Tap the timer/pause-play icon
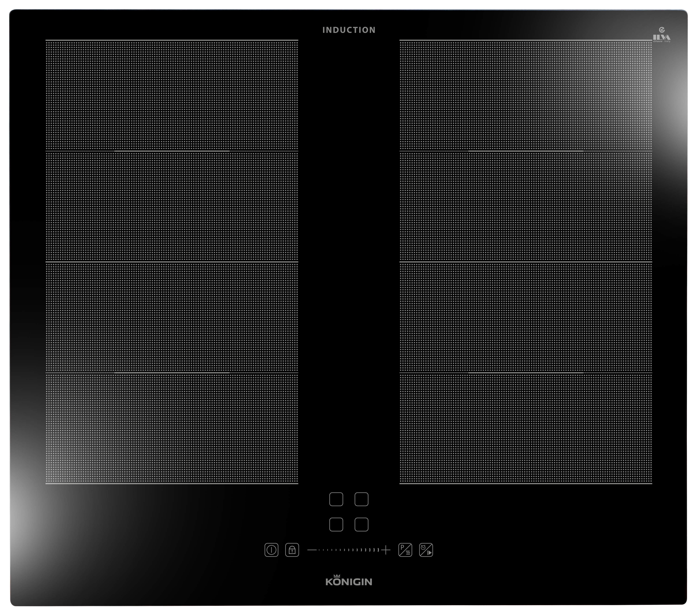Image resolution: width=697 pixels, height=616 pixels. click(x=426, y=550)
